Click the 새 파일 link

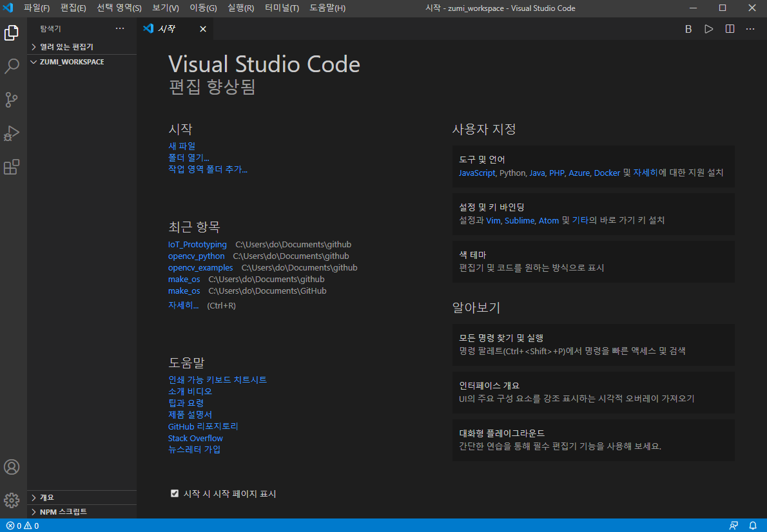pyautogui.click(x=182, y=146)
